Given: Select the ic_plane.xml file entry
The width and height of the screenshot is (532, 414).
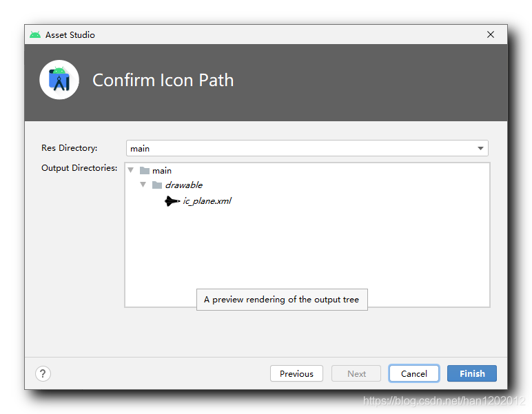Looking at the screenshot, I should [x=207, y=201].
